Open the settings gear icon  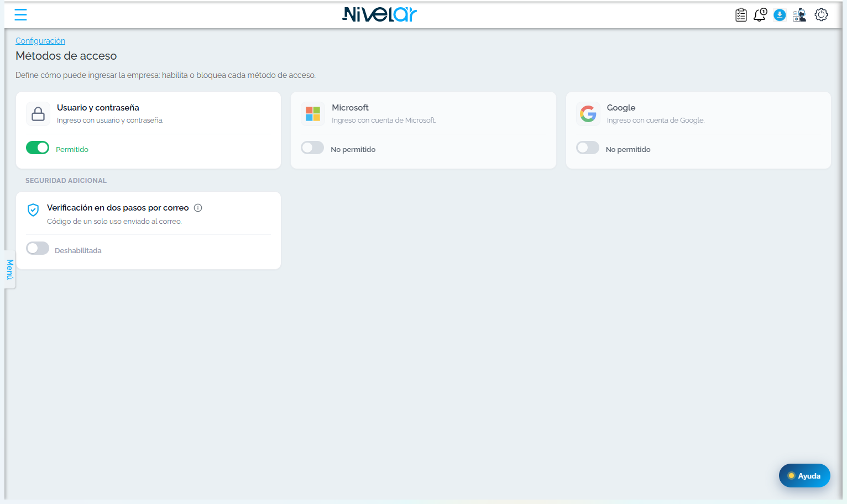tap(821, 15)
